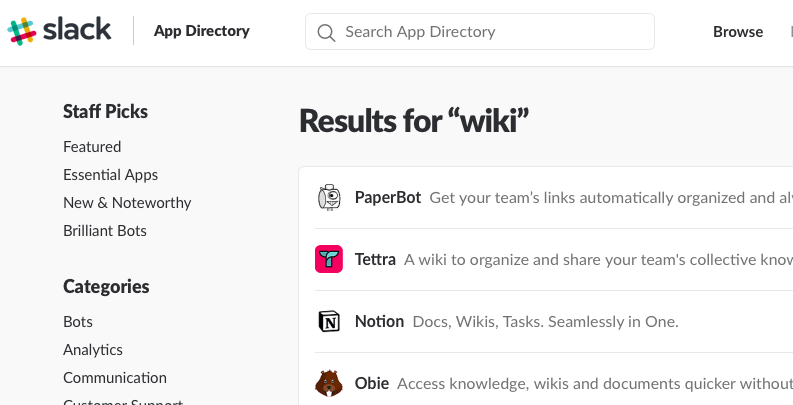Click the Categories heading

(106, 287)
